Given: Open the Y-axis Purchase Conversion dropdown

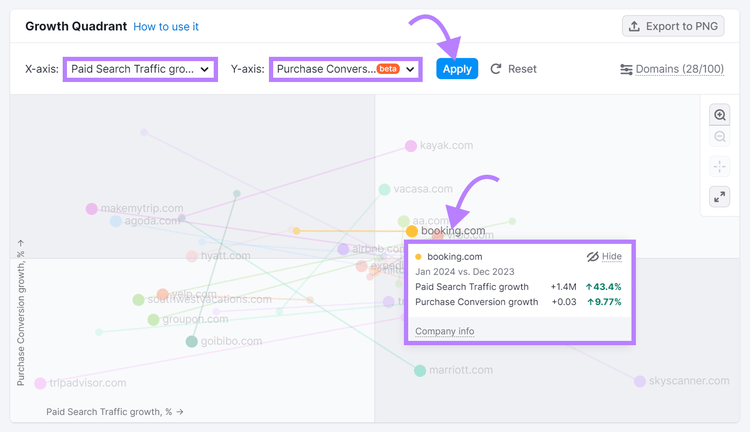Looking at the screenshot, I should point(345,69).
